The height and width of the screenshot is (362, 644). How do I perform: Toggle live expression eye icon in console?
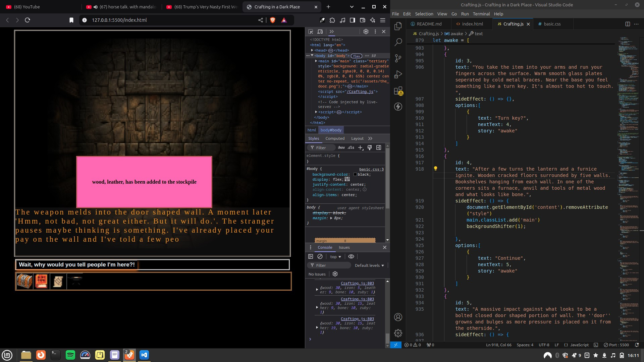pos(351,256)
